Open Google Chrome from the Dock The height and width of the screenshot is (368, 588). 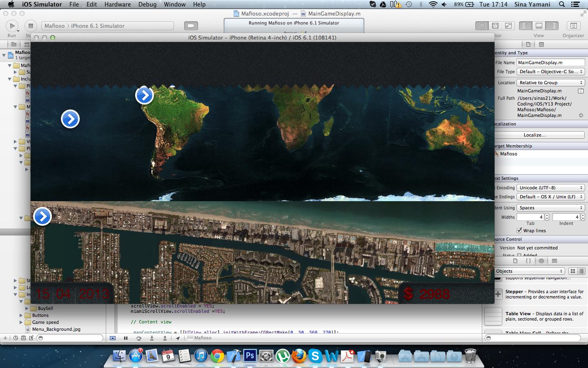tap(217, 356)
